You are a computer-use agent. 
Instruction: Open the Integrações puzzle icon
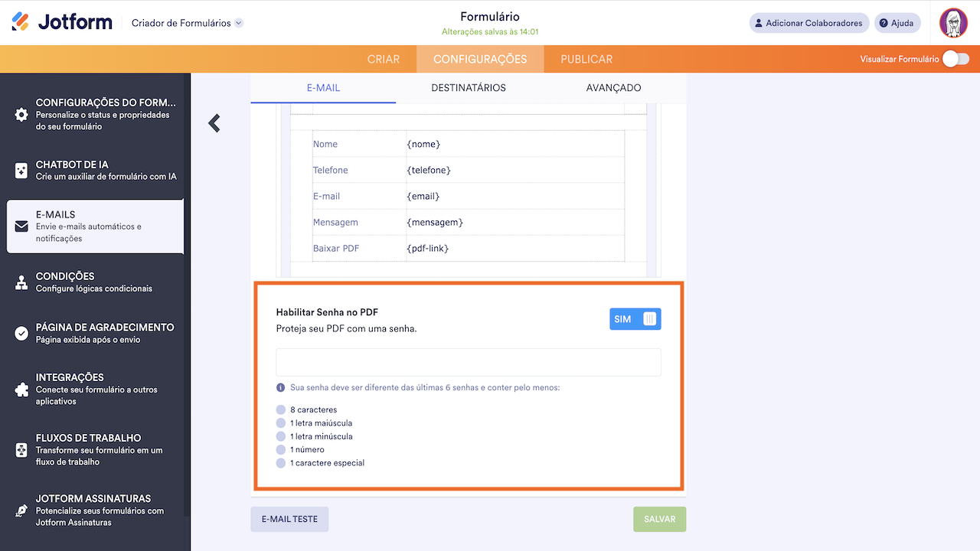click(x=21, y=390)
